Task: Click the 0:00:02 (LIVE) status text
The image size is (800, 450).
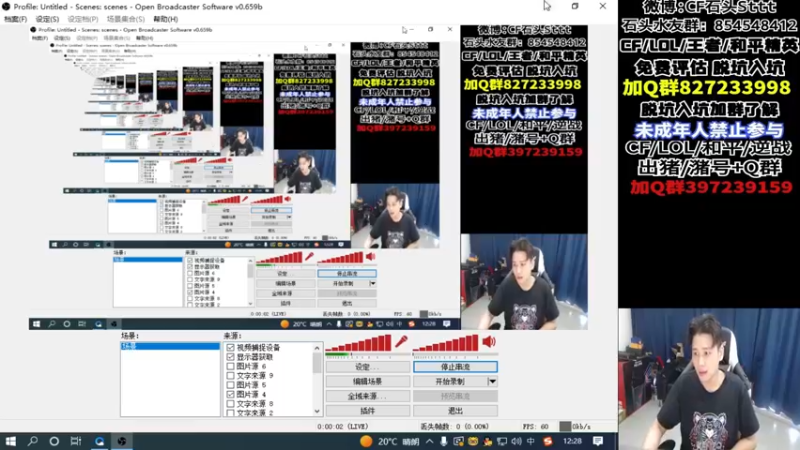Action: [342, 427]
